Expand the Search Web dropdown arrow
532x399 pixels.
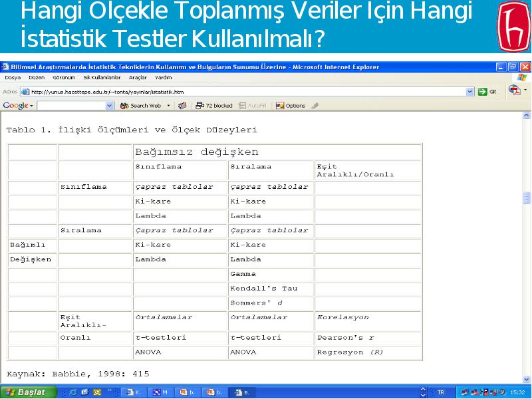(168, 106)
